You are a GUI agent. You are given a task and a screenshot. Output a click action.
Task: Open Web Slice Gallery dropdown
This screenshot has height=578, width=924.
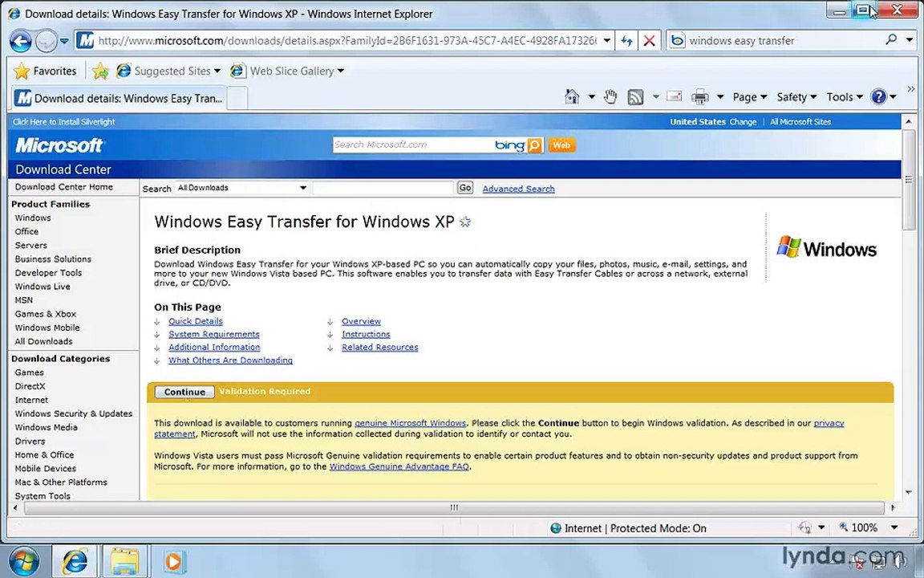(x=287, y=71)
